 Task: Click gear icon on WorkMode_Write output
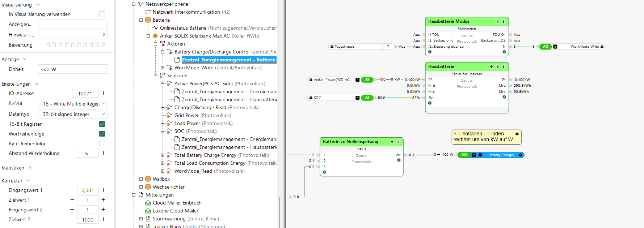coord(602,47)
